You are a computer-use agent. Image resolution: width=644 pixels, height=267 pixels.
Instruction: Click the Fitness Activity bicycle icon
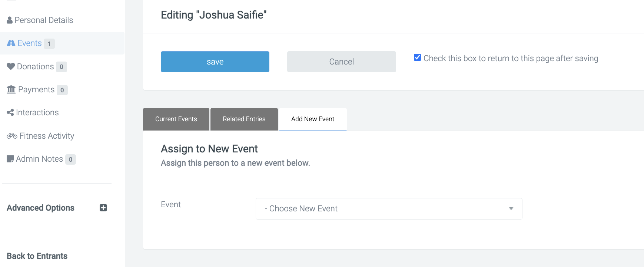click(x=12, y=136)
